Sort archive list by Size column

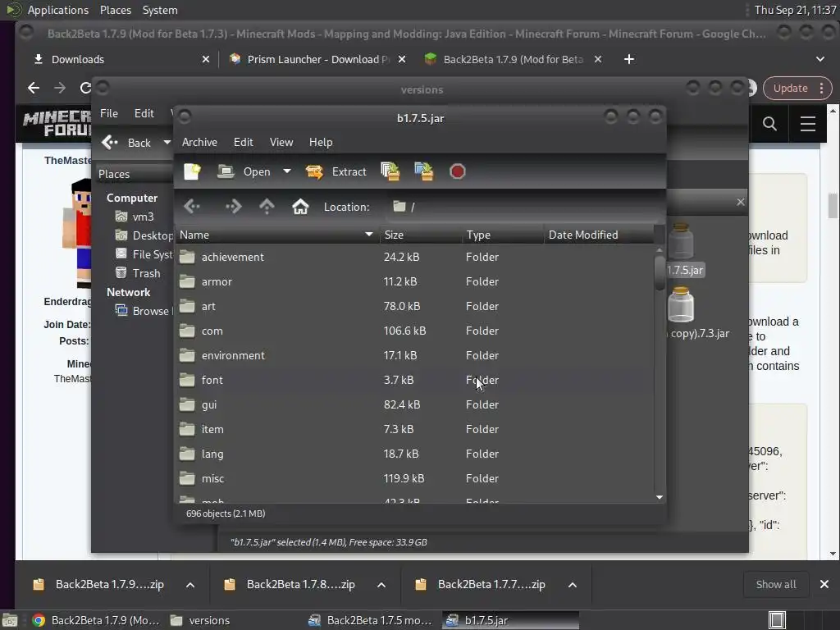(421, 235)
